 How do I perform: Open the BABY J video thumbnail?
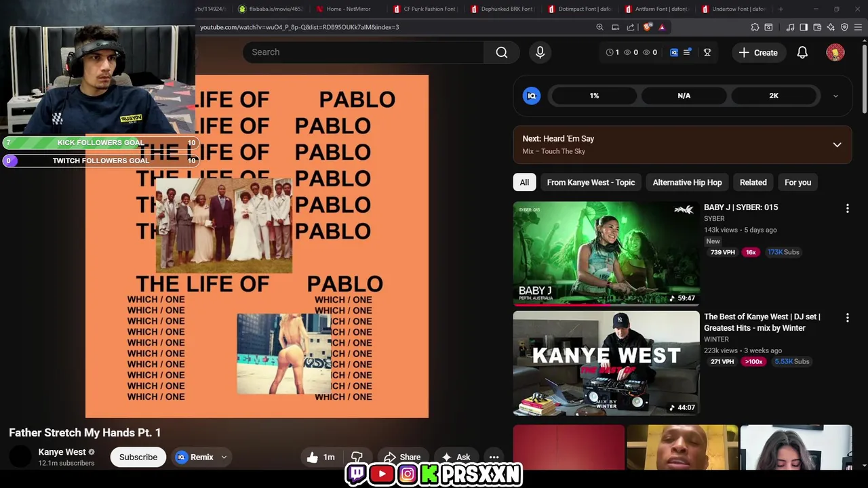[606, 253]
